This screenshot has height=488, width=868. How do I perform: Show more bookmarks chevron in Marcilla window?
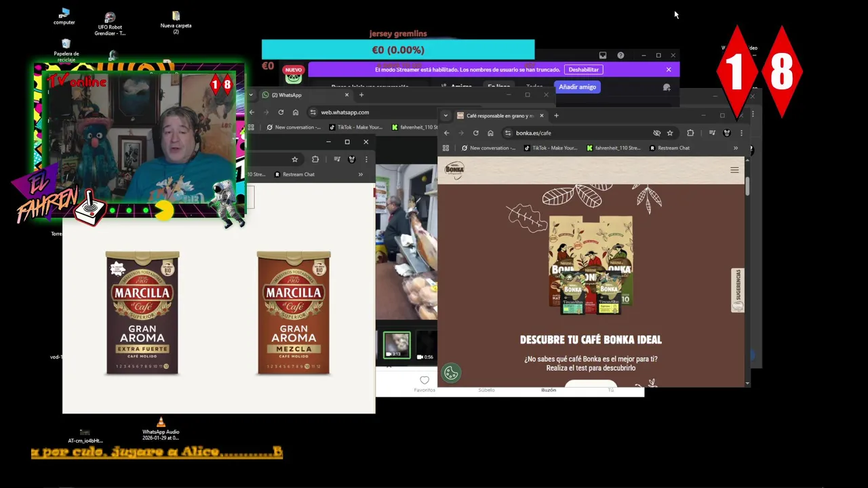click(x=360, y=174)
